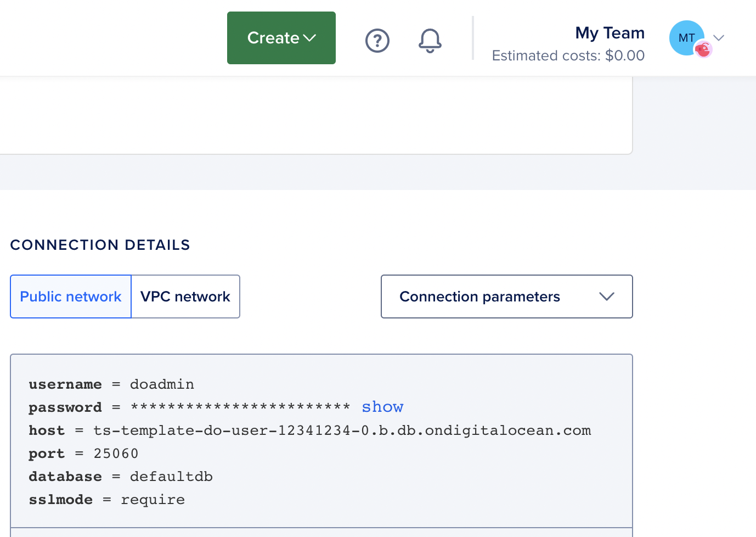Switch to the VPC network tab
This screenshot has width=756, height=537.
185,297
